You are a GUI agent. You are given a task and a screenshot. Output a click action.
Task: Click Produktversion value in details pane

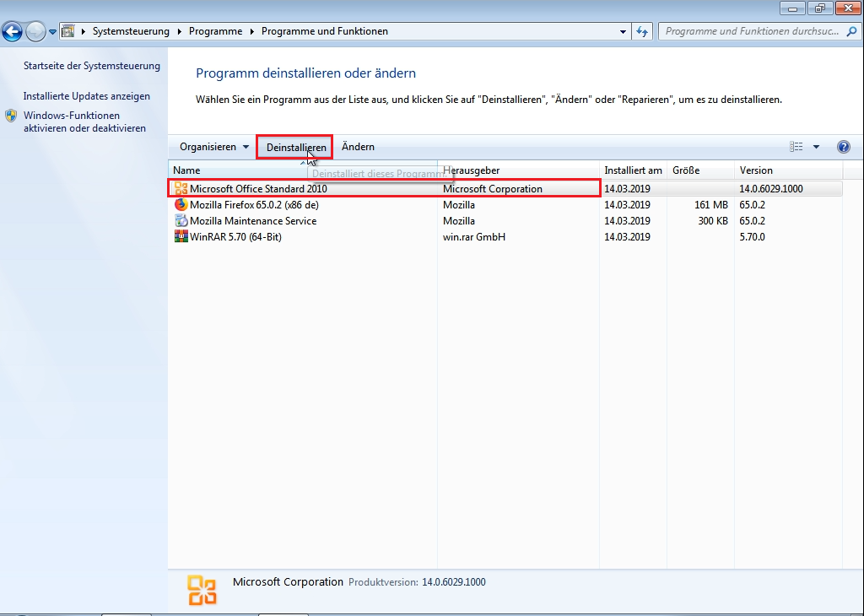[453, 582]
